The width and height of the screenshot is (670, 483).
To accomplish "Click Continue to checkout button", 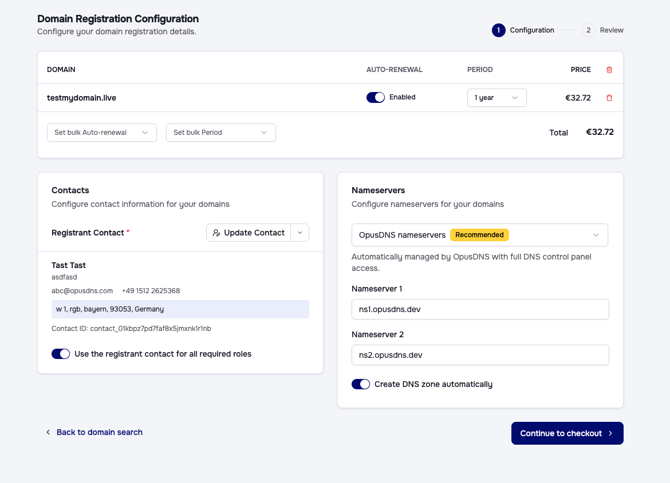I will click(x=567, y=433).
